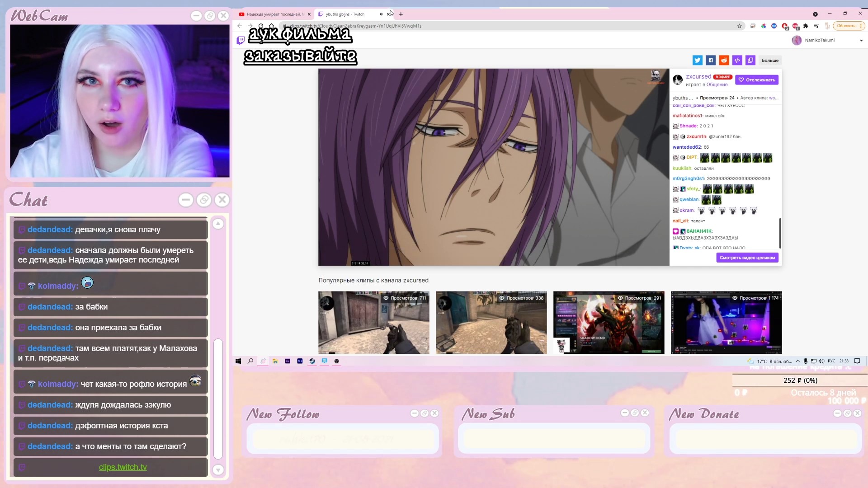Bookmark this page with the star icon
Image resolution: width=868 pixels, height=488 pixels.
pyautogui.click(x=740, y=26)
